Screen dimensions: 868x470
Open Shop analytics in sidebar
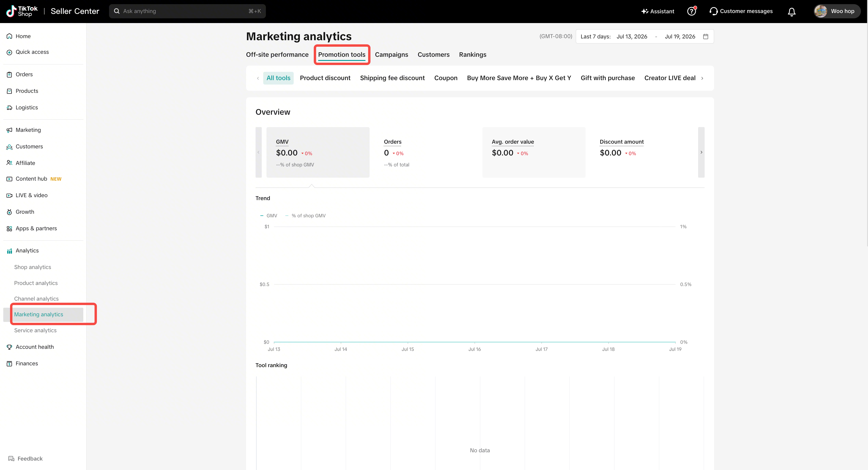point(33,267)
